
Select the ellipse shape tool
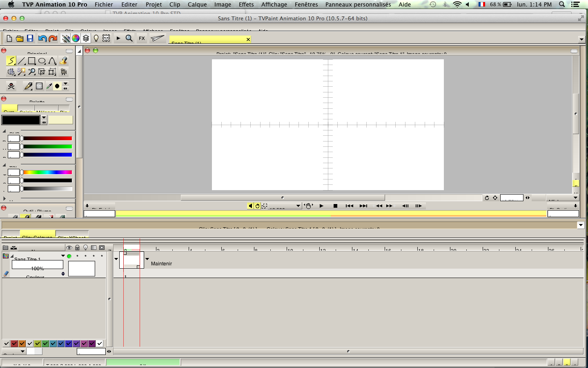(x=42, y=61)
